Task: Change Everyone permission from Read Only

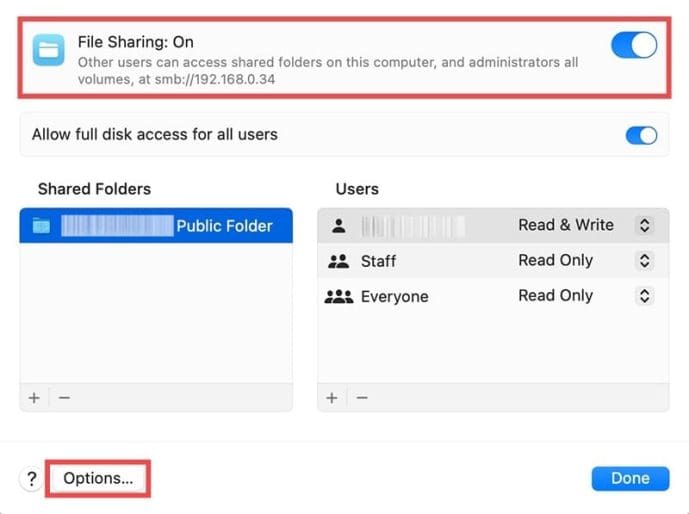Action: [x=645, y=296]
